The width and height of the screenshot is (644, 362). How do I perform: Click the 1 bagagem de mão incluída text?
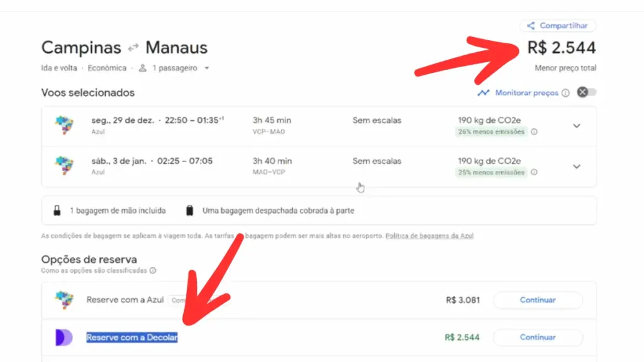click(118, 211)
